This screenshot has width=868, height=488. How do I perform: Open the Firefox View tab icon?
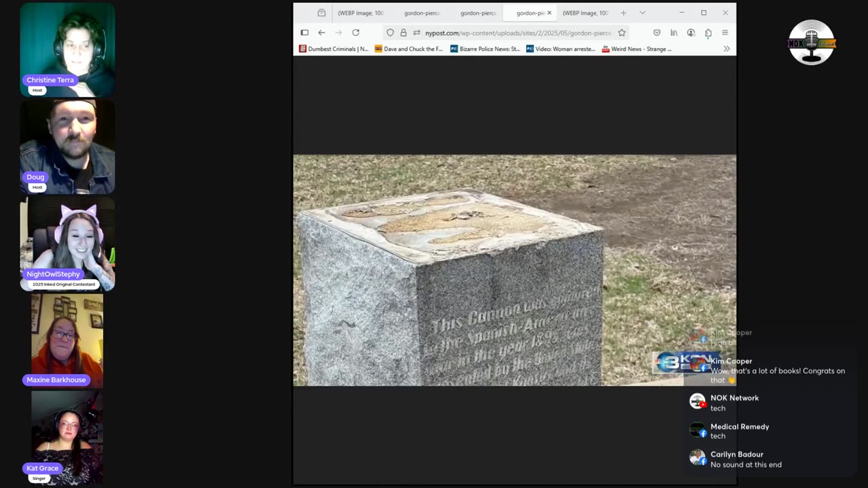click(321, 13)
